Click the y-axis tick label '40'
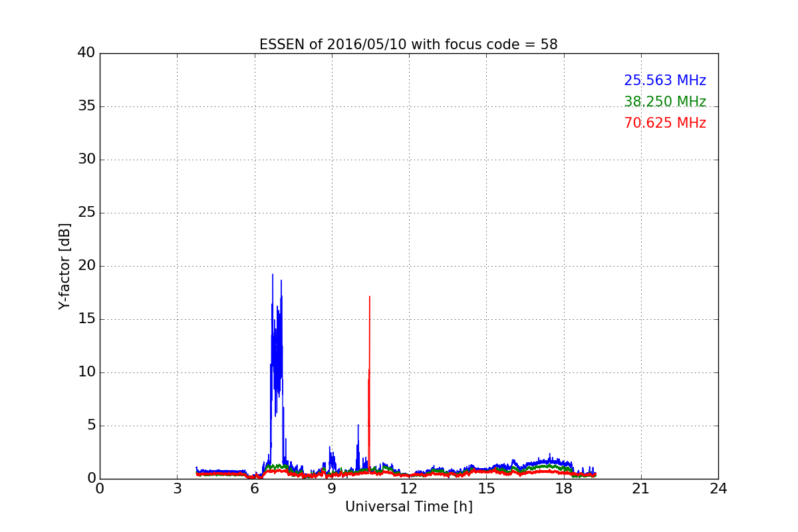The height and width of the screenshot is (532, 798). tap(86, 53)
